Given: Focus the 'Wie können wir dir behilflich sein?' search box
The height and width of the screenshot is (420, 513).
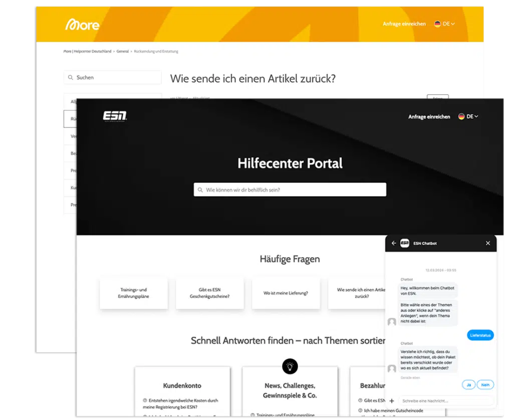Looking at the screenshot, I should coord(290,190).
